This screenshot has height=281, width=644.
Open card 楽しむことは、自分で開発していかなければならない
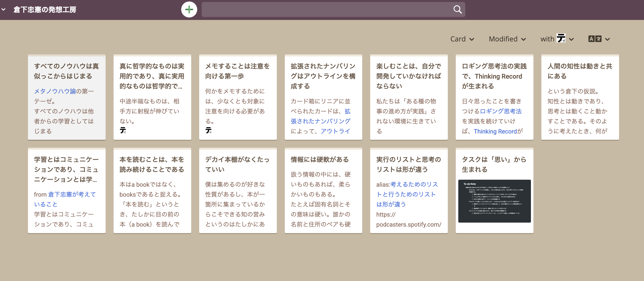pos(409,97)
